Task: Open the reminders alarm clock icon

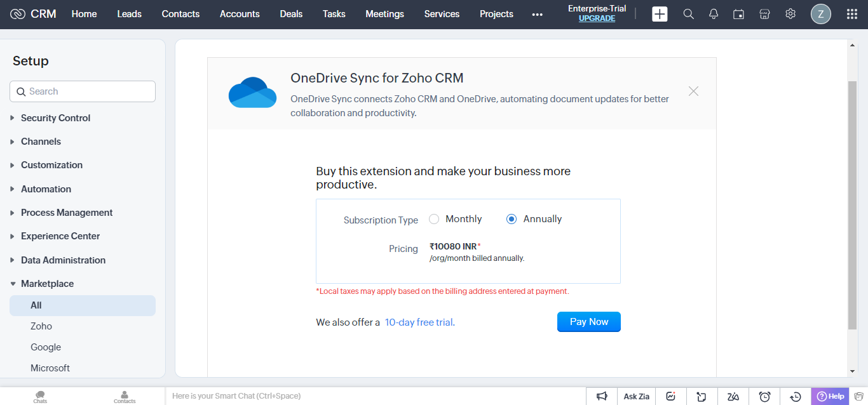Action: (764, 396)
